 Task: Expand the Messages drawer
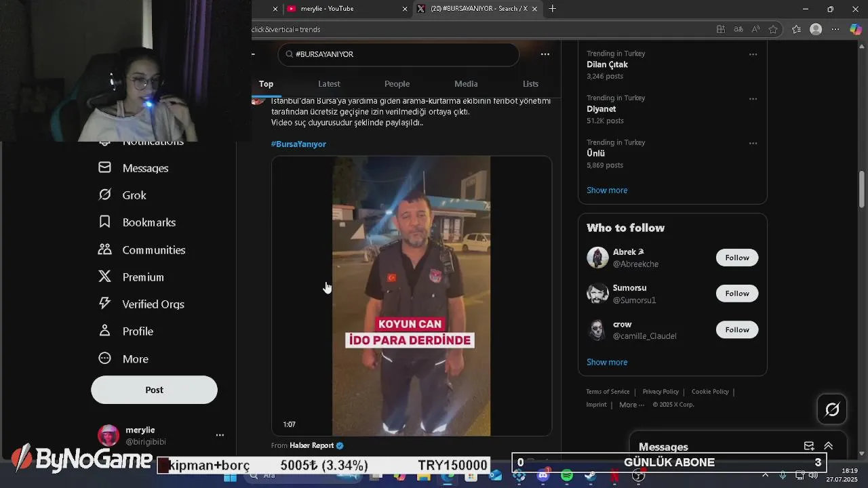tap(829, 446)
